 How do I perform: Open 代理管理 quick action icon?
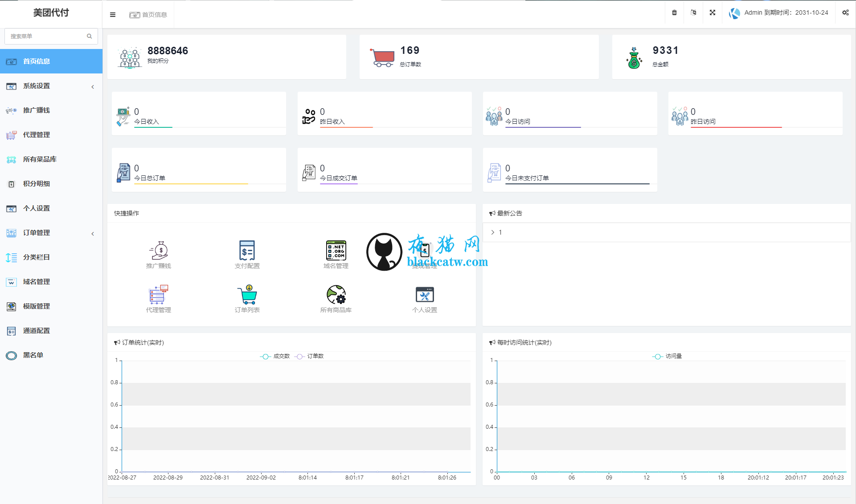click(159, 295)
